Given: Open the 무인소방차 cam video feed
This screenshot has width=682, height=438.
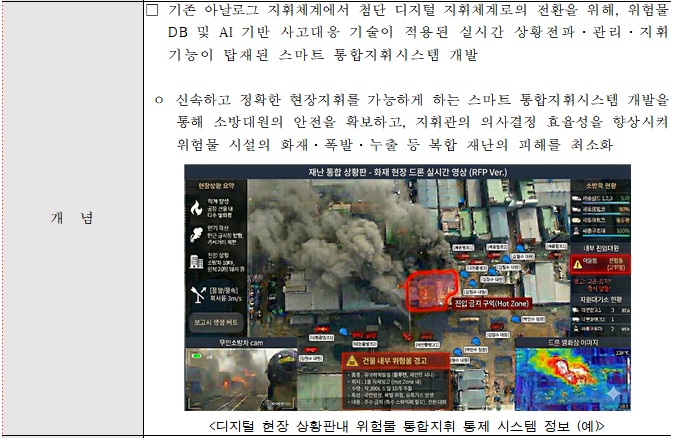Looking at the screenshot, I should (x=241, y=379).
